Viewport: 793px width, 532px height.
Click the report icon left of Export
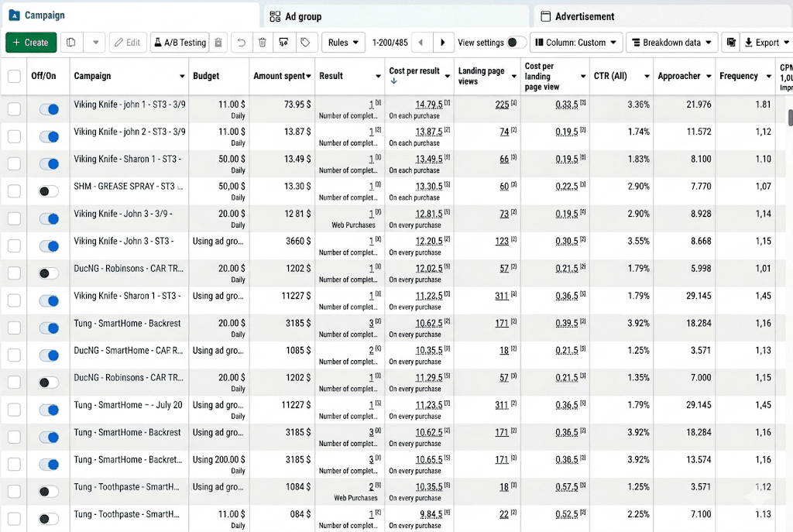(x=731, y=43)
